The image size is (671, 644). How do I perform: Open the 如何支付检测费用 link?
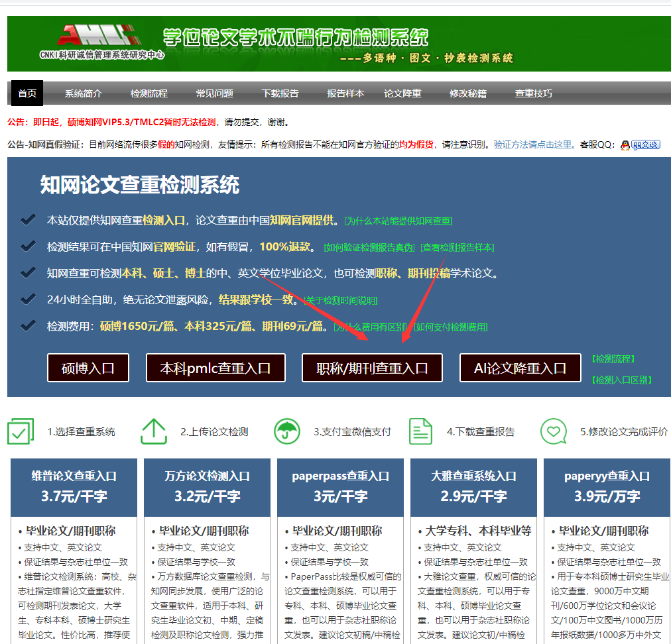pyautogui.click(x=451, y=327)
